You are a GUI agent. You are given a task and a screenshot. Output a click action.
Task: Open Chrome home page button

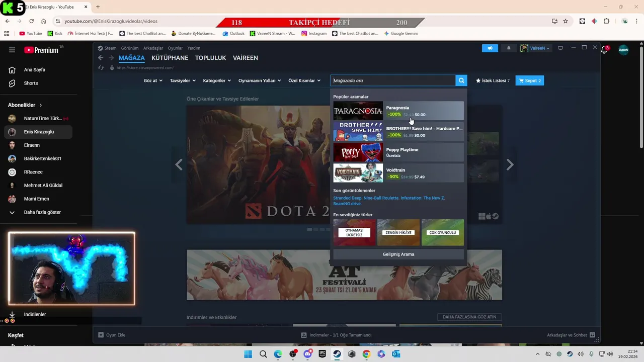(x=43, y=21)
